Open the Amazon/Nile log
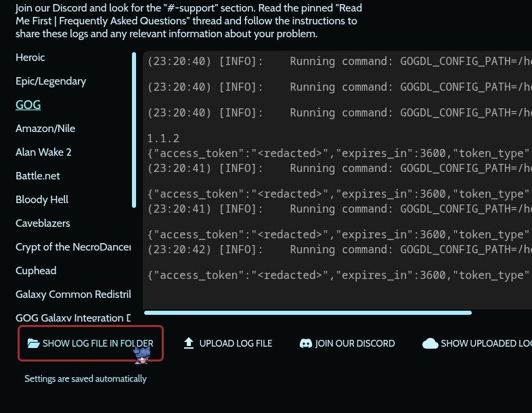 coord(45,129)
